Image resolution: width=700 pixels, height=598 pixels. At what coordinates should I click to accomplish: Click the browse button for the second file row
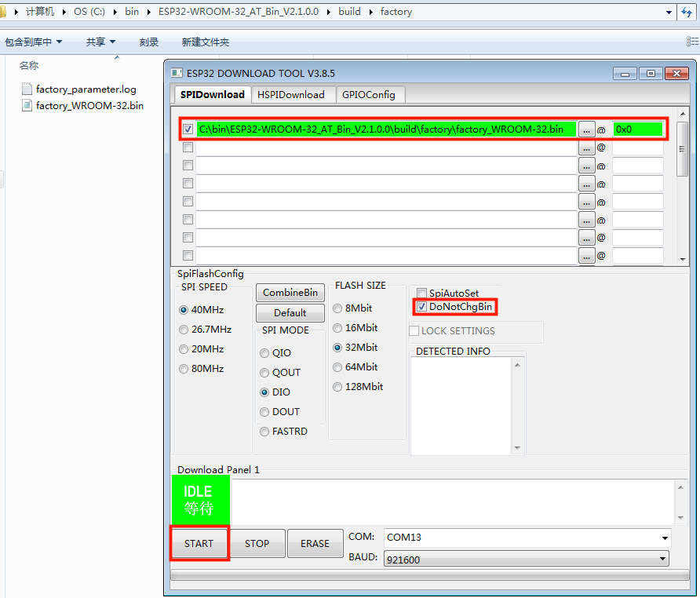coord(586,148)
